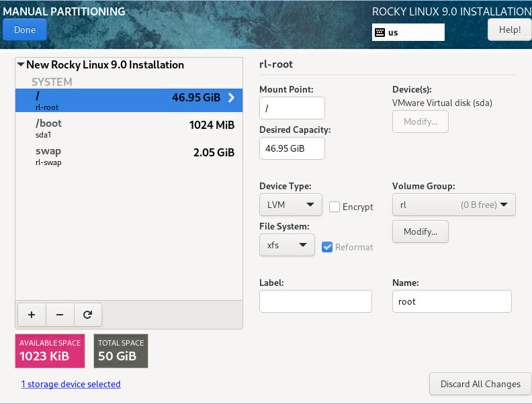Open the Volume Group rl dropdown
This screenshot has width=532, height=404.
click(x=453, y=205)
